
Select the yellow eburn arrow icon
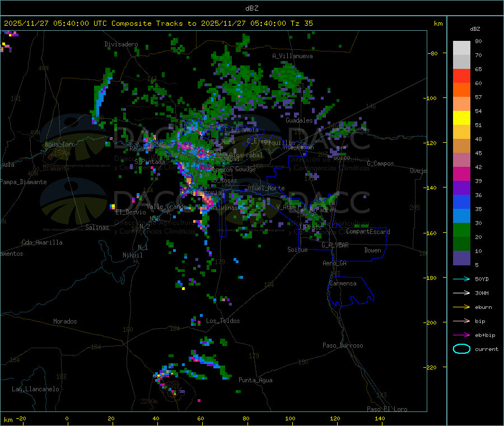[x=461, y=307]
